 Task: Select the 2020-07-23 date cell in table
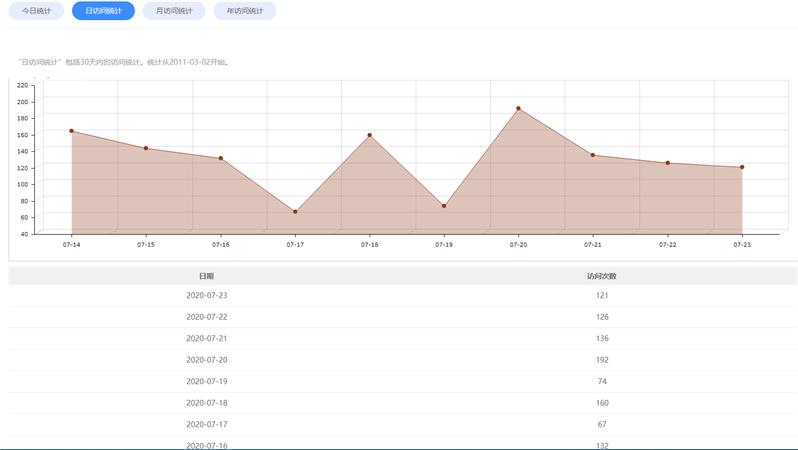[207, 295]
